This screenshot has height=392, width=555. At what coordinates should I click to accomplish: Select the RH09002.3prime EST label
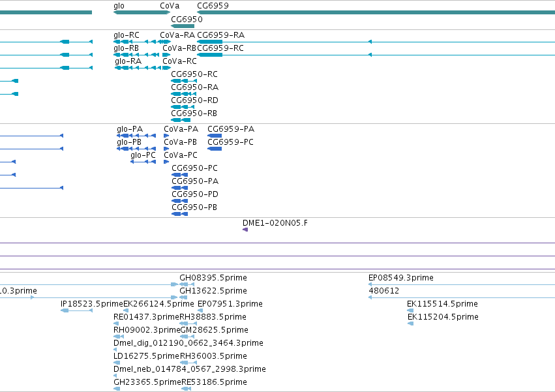point(147,331)
